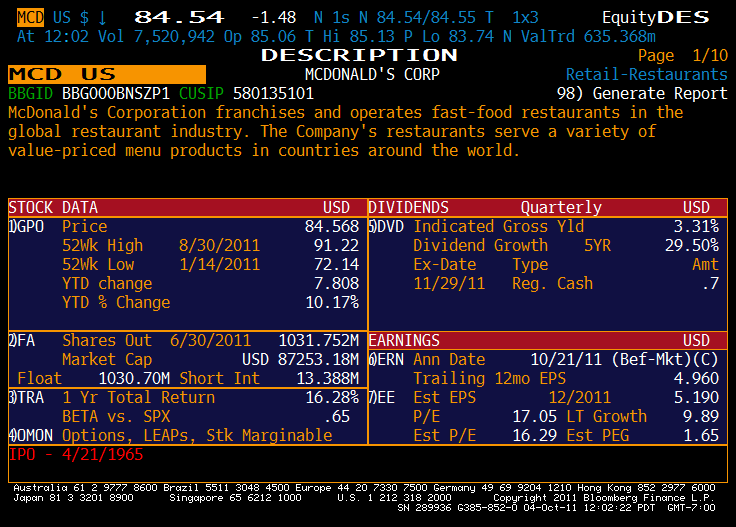
Task: Click the Lo 83.74 low price
Action: click(458, 37)
